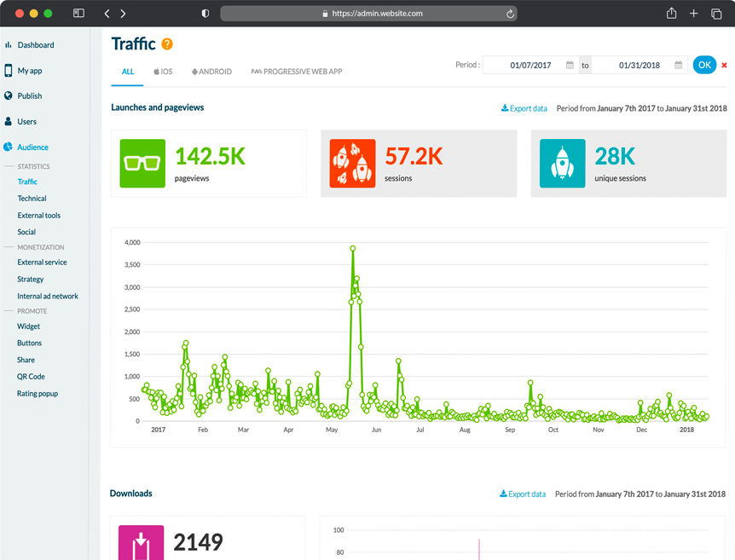Click OK to apply the period

click(x=704, y=65)
